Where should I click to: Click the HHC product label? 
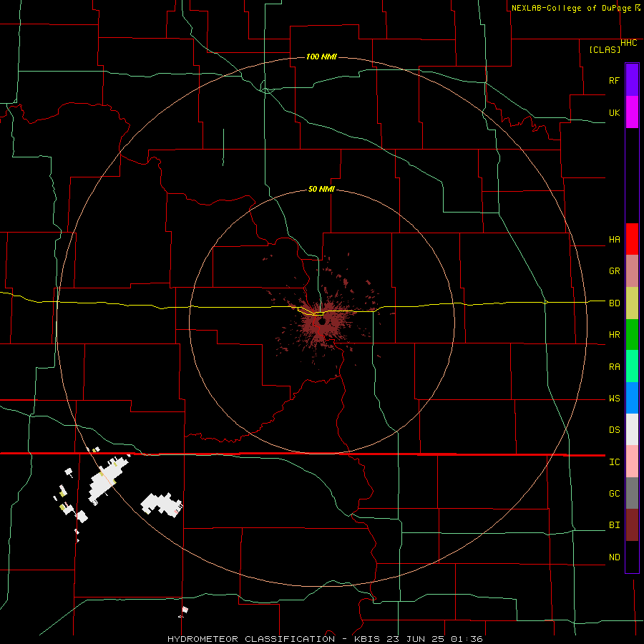(x=628, y=43)
